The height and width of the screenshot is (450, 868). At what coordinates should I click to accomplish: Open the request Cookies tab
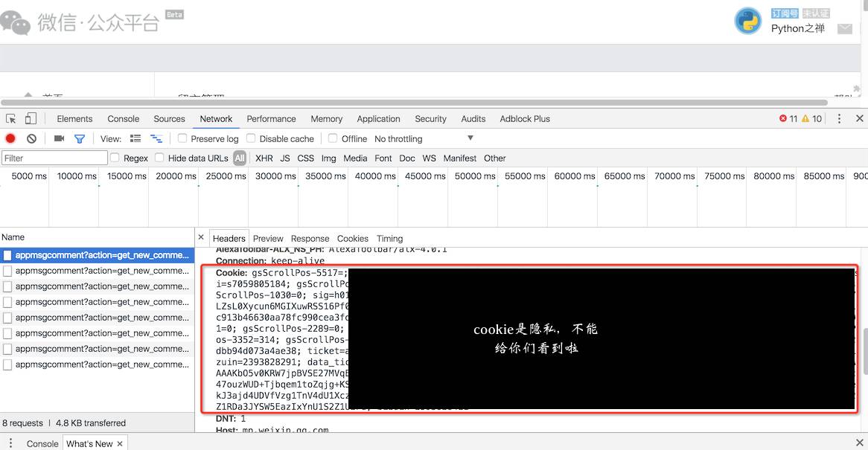(x=353, y=239)
